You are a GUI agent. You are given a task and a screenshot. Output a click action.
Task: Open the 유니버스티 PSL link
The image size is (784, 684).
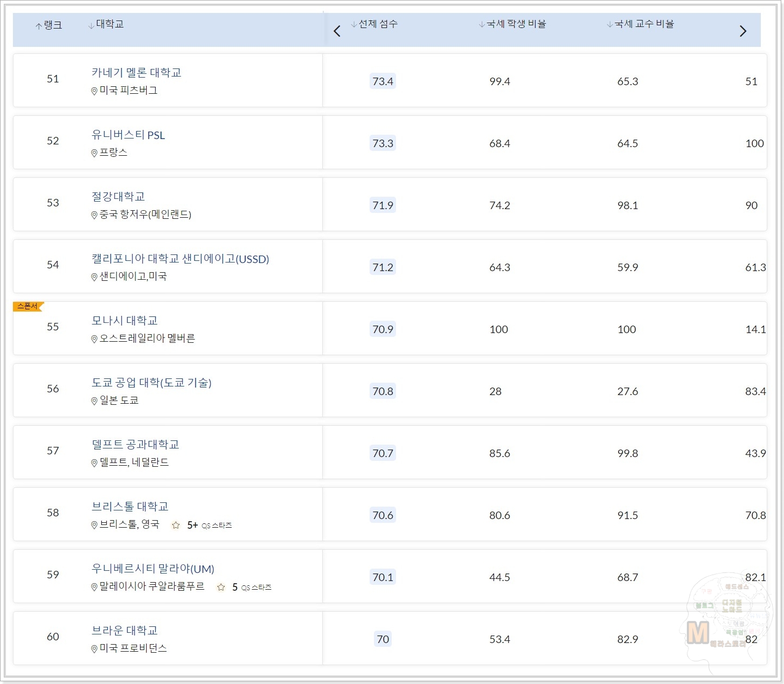tap(128, 135)
